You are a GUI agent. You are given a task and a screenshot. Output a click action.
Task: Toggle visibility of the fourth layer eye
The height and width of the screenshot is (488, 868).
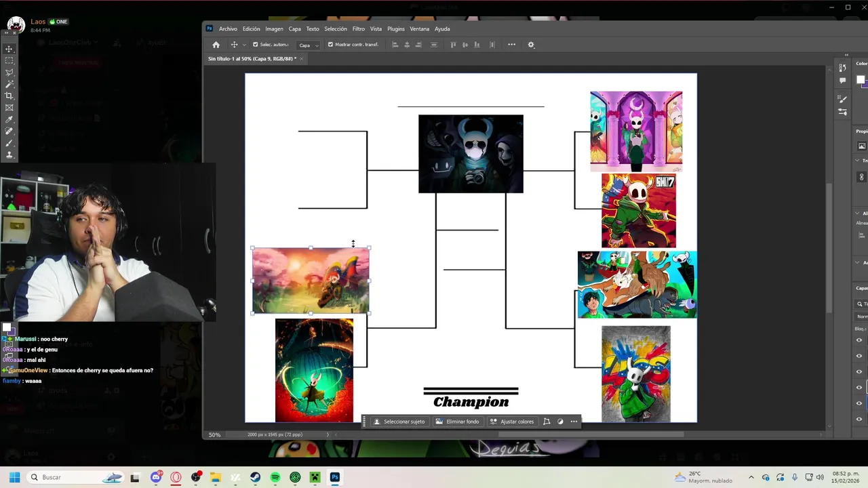pos(859,388)
